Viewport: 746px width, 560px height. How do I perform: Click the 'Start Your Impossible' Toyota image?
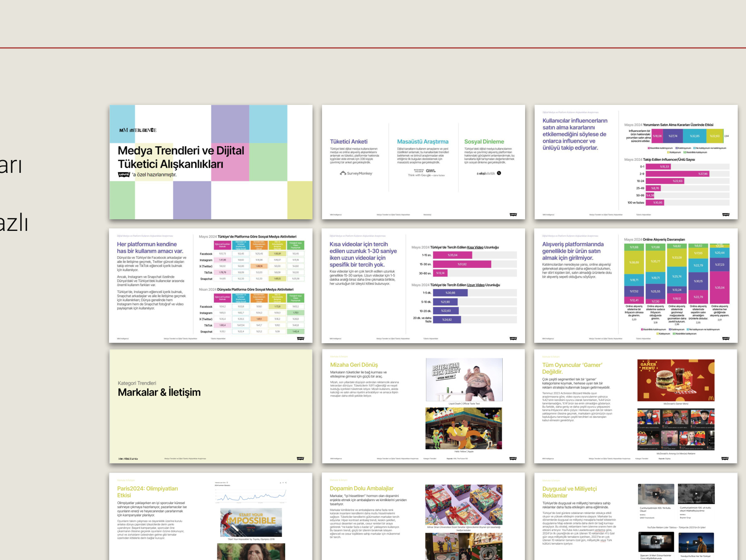(x=251, y=522)
